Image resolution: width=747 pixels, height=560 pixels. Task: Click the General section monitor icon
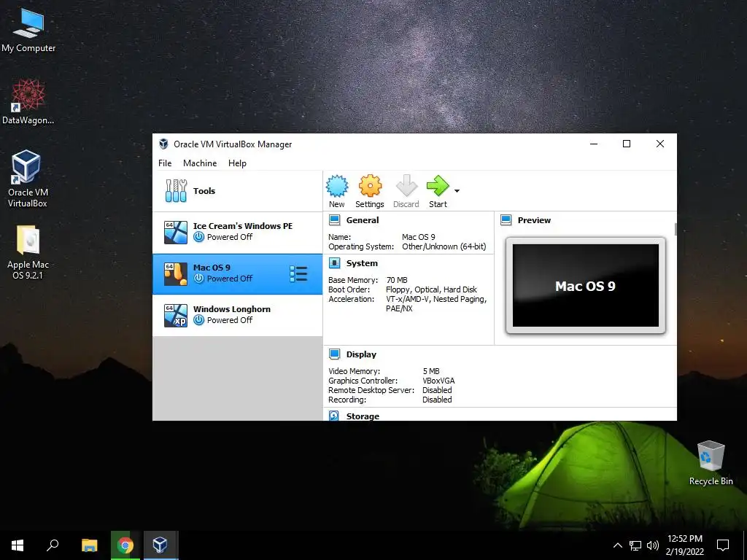pos(334,220)
